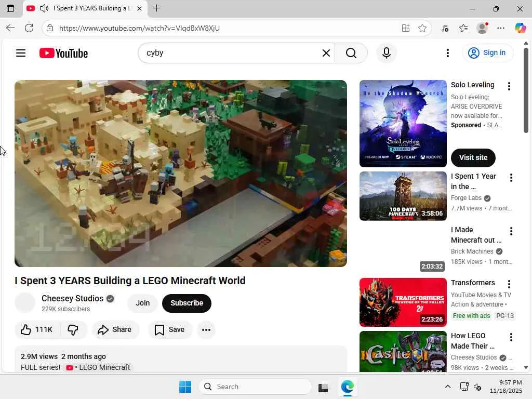Click the main video player

click(180, 174)
